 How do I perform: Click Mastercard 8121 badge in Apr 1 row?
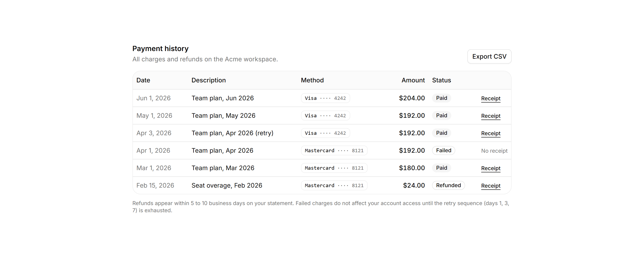coord(334,151)
